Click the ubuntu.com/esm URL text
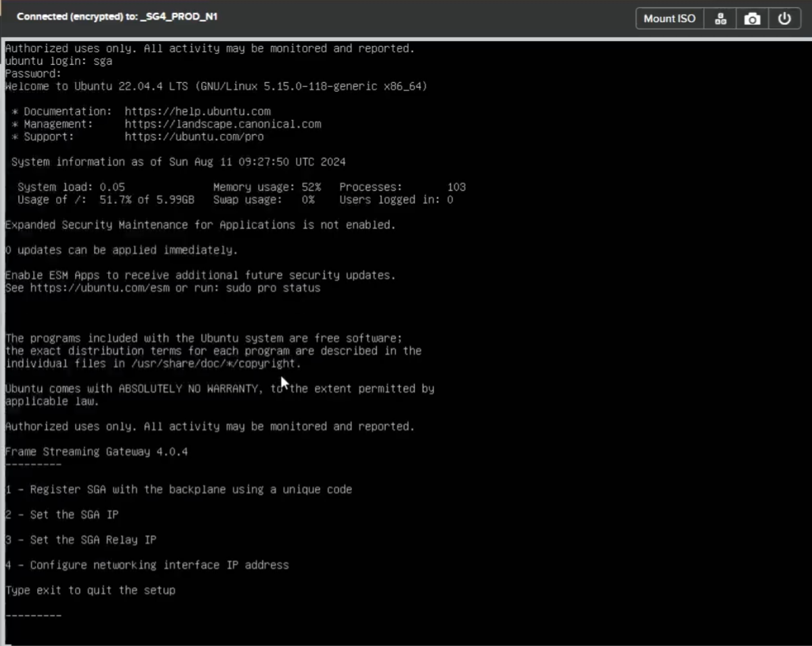 [99, 288]
